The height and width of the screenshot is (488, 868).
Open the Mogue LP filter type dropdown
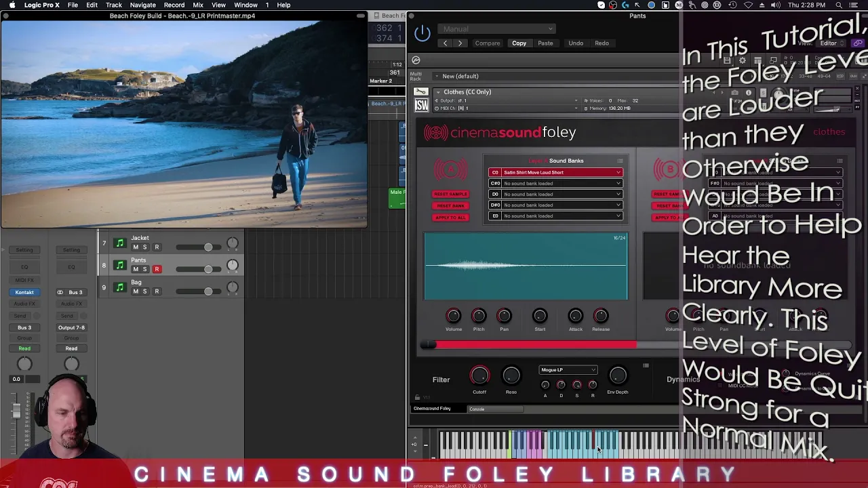[x=568, y=370]
